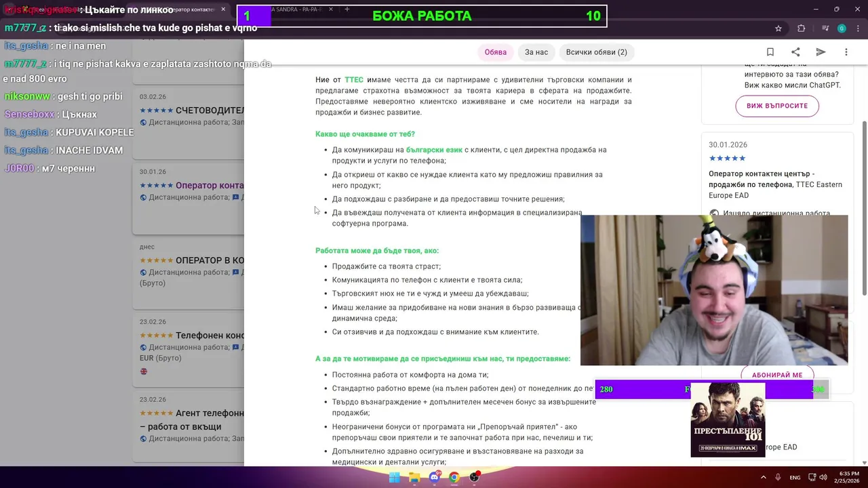Screen dimensions: 868x488
Task: Click the БОЖА РАБОТА overlay banner
Action: point(422,16)
